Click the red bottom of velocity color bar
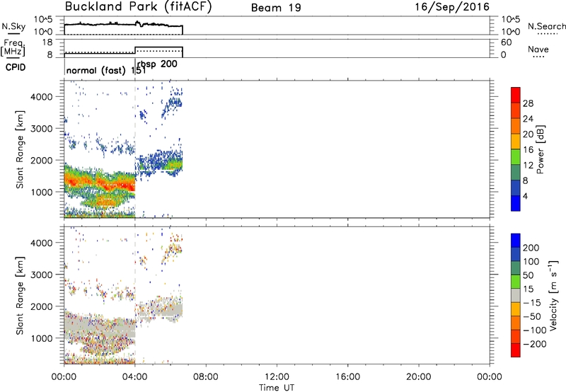This screenshot has width=566, height=392. pos(516,350)
